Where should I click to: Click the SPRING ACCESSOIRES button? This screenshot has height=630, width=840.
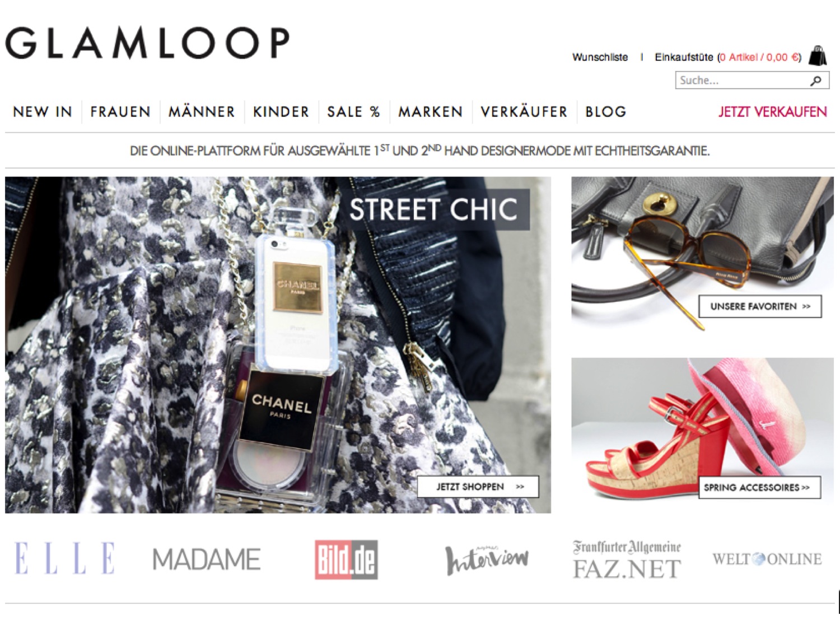[x=759, y=487]
